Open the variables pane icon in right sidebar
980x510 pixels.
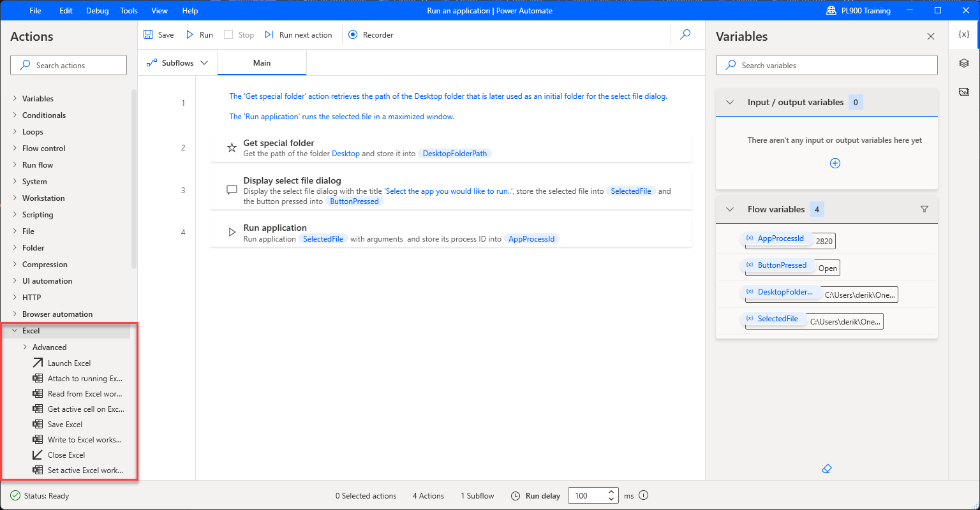964,35
